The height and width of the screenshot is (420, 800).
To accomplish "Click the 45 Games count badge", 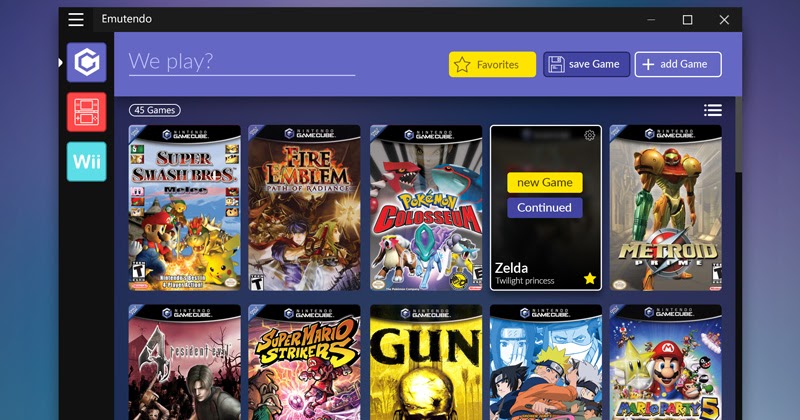I will point(155,110).
